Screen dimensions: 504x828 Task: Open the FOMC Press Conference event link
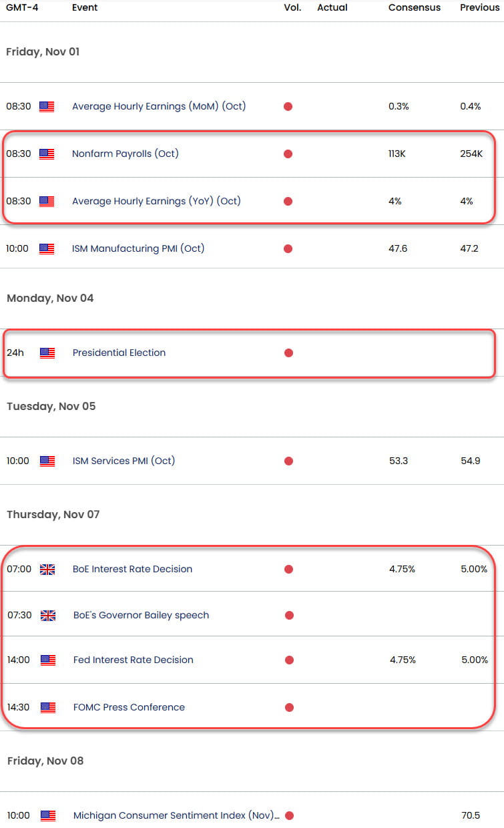[x=128, y=707]
